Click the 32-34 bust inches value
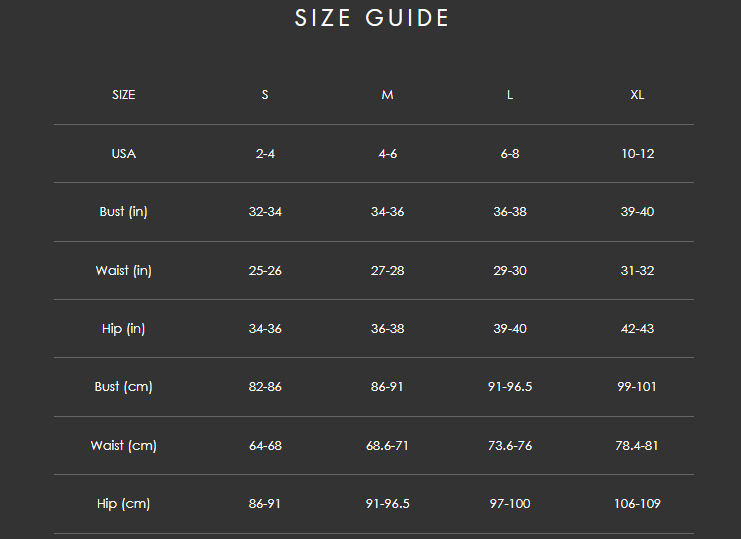Image resolution: width=741 pixels, height=539 pixels. 265,212
